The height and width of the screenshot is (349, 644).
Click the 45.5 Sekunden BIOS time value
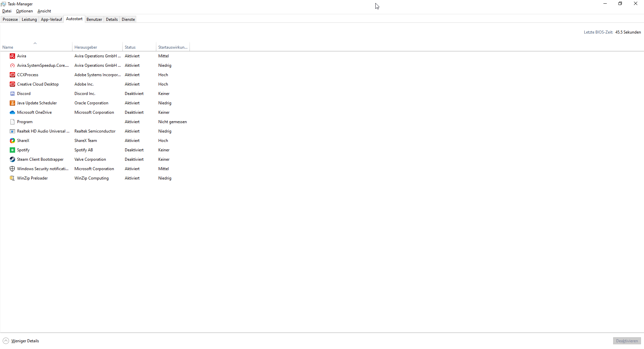628,32
